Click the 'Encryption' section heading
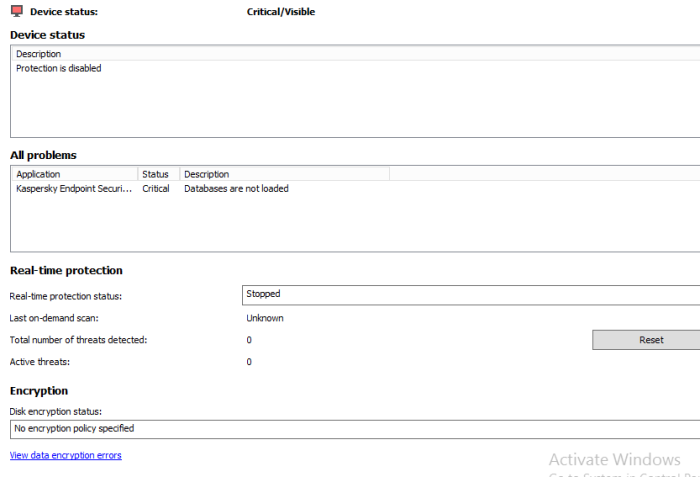 point(39,391)
